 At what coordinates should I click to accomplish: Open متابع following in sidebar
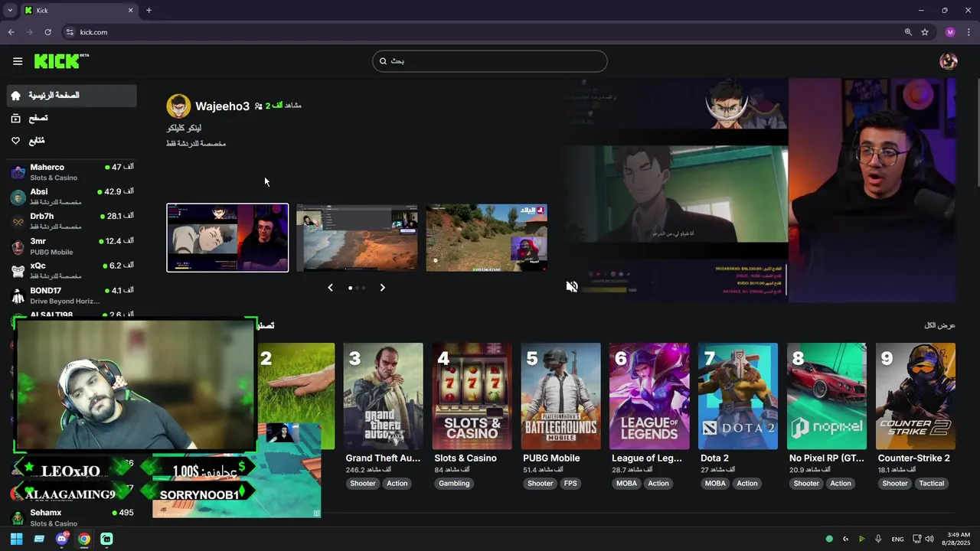[72, 141]
